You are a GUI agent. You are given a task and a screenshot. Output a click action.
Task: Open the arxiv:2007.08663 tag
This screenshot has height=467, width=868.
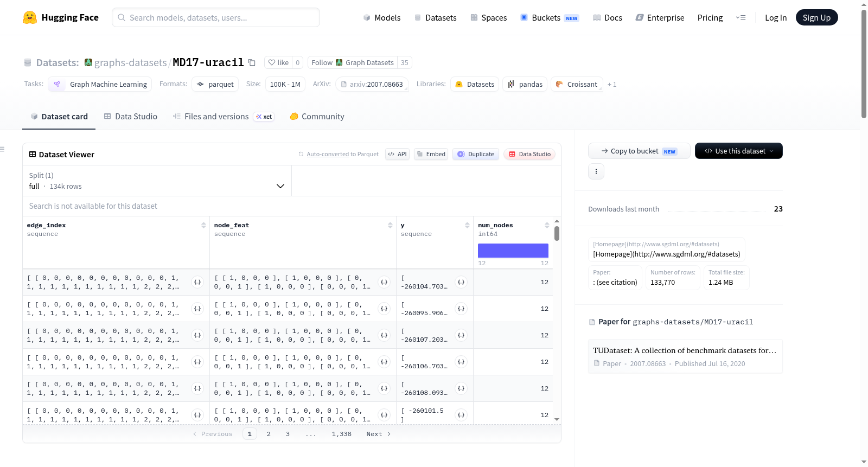click(x=372, y=84)
